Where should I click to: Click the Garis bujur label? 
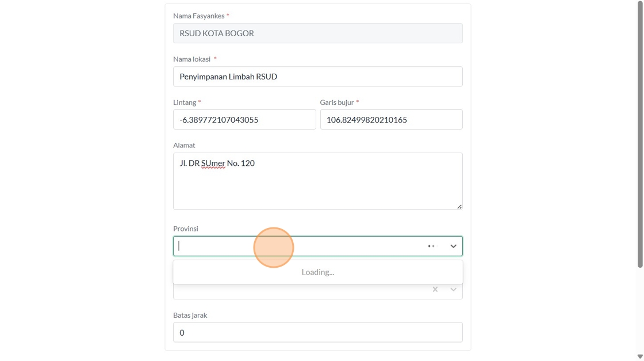[x=337, y=102]
